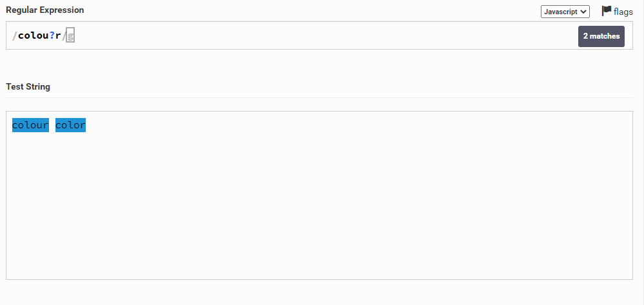Click empty space inside the regex input box
The height and width of the screenshot is (305, 644).
[324, 35]
